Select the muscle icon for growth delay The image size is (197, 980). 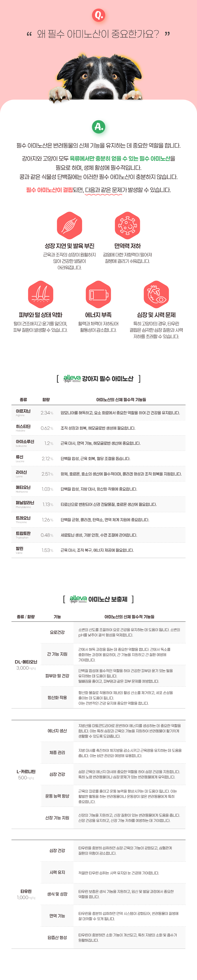pyautogui.click(x=70, y=225)
